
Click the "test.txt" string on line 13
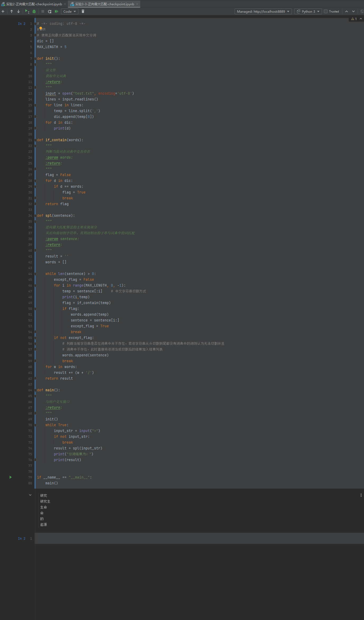(x=83, y=94)
